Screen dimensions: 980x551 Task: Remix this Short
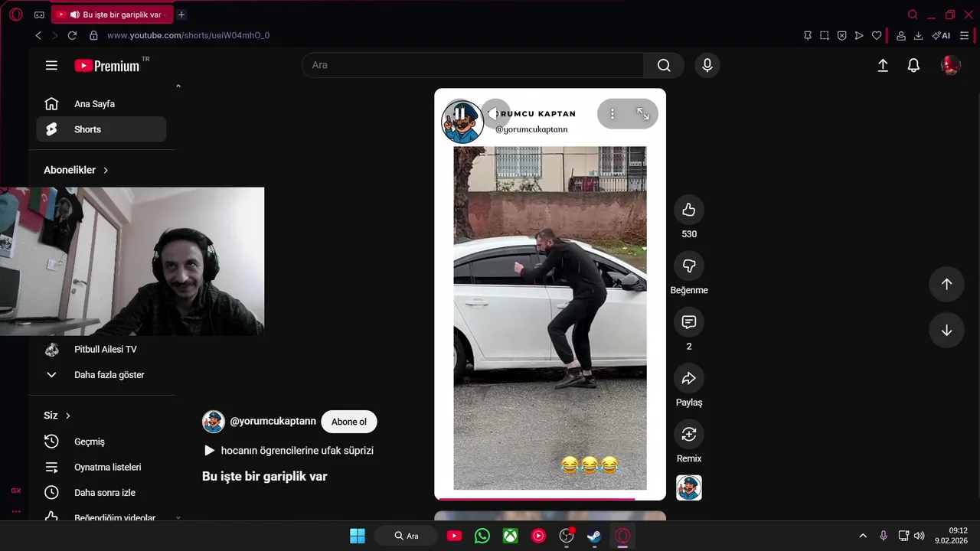pyautogui.click(x=689, y=434)
